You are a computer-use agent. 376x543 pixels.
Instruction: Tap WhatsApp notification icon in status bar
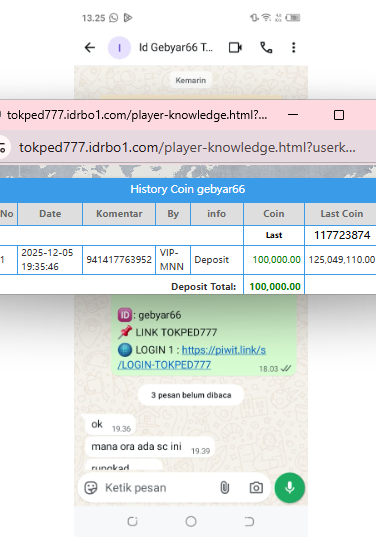114,18
